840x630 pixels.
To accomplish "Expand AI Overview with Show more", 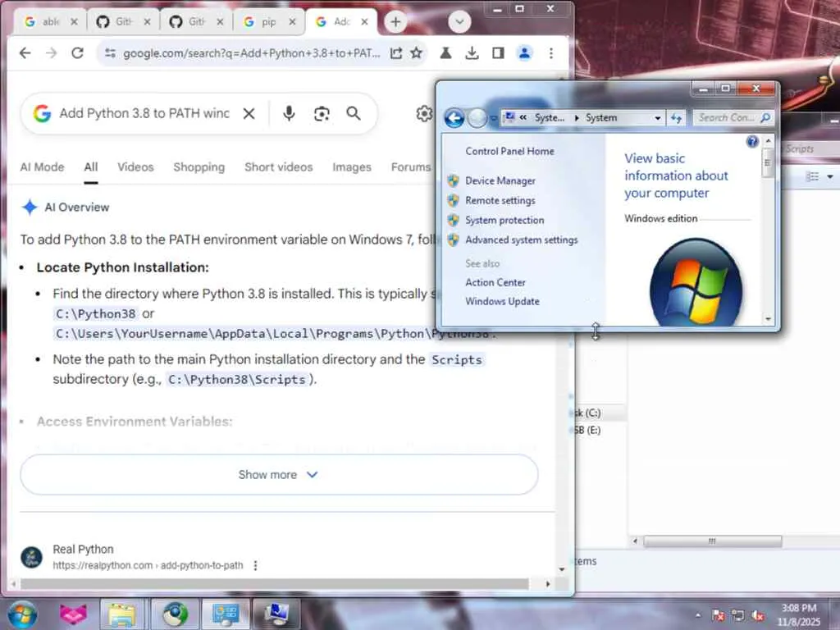I will [279, 475].
